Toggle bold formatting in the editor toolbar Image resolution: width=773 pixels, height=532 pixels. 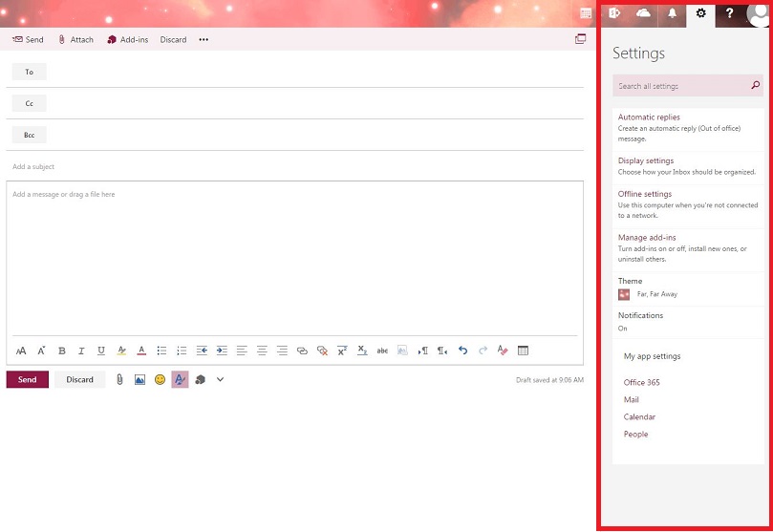(62, 351)
